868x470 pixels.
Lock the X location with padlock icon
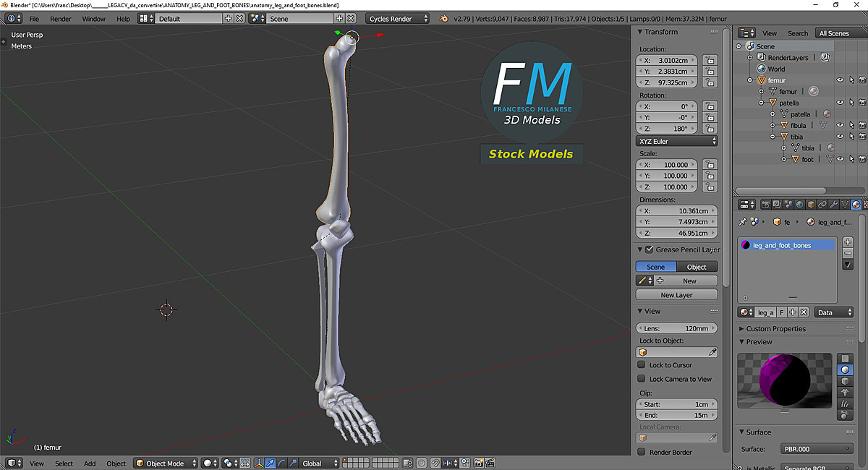710,61
